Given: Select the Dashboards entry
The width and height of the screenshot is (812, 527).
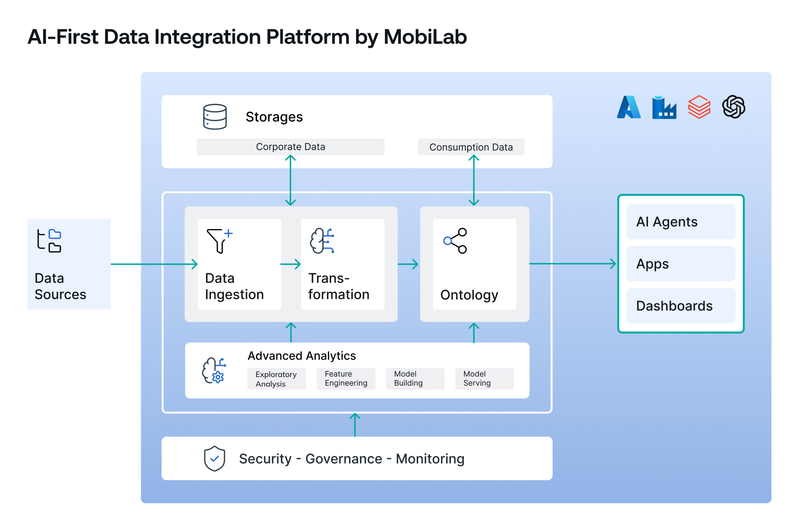Looking at the screenshot, I should pyautogui.click(x=680, y=306).
